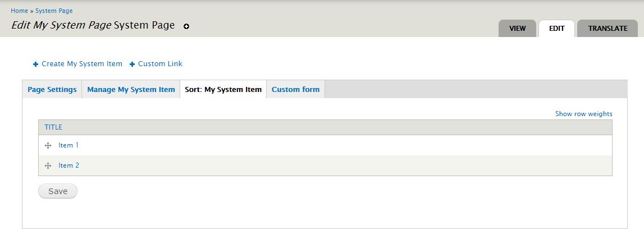This screenshot has height=249, width=644.
Task: Switch to the VIEW tab
Action: [x=517, y=28]
